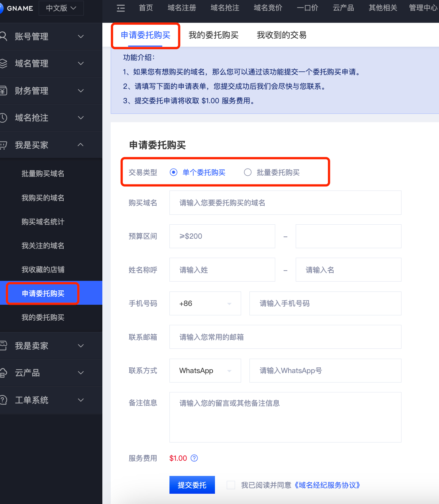
Task: Click the domain management layers icon
Action: pyautogui.click(x=3, y=63)
